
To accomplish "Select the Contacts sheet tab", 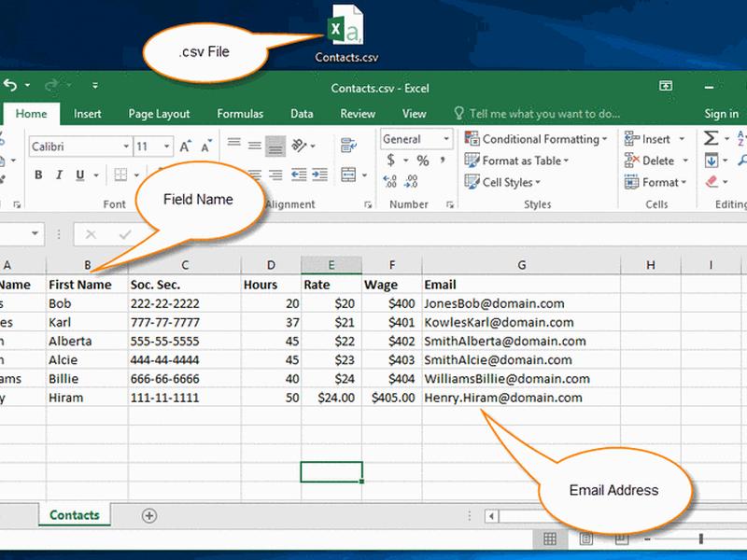I will (x=75, y=515).
